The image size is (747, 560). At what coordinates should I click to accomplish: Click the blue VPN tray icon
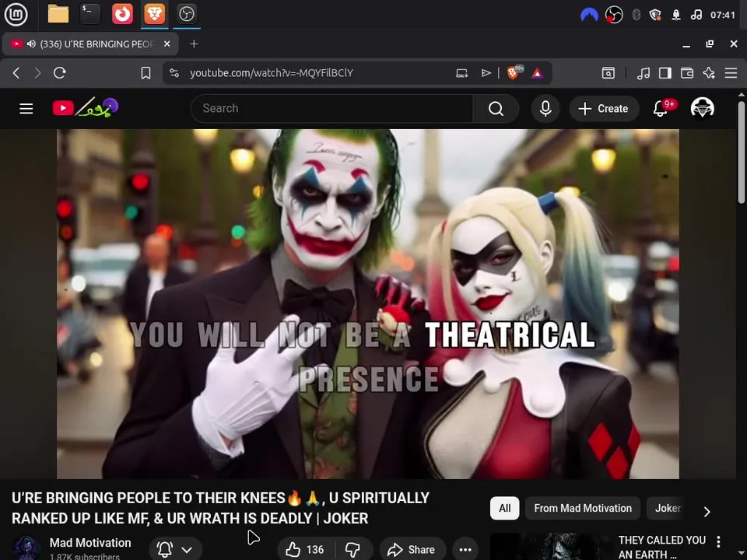tap(589, 15)
